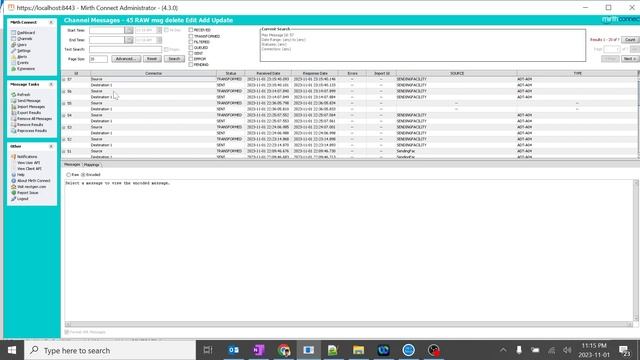Sort by the TYPE column header
640x360 pixels.
[x=577, y=73]
